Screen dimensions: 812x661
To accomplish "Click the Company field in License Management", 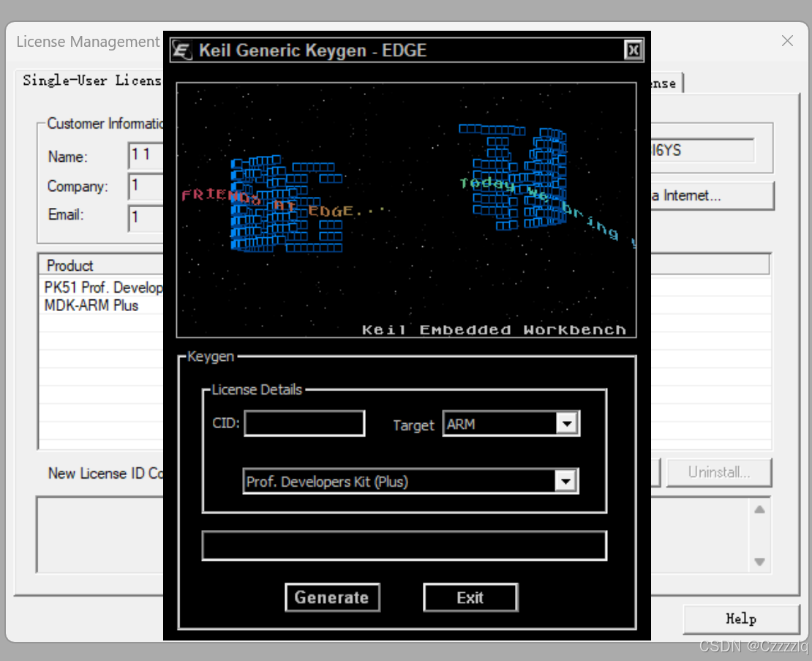I will (146, 186).
